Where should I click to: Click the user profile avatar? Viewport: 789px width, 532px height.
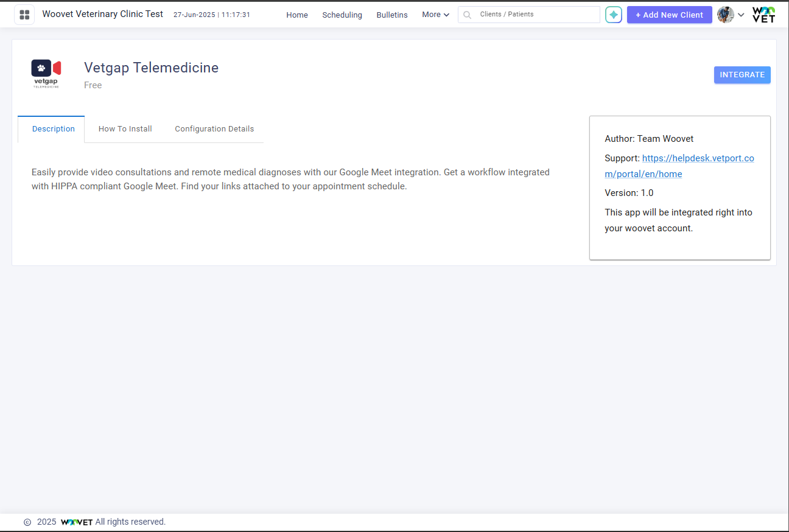coord(725,15)
